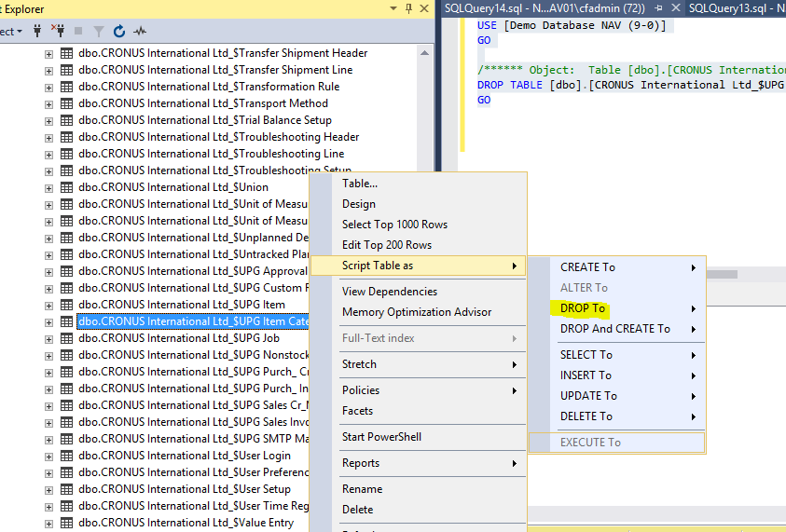Click the Refresh icon in Object Explorer toolbar
The image size is (786, 532).
(118, 31)
